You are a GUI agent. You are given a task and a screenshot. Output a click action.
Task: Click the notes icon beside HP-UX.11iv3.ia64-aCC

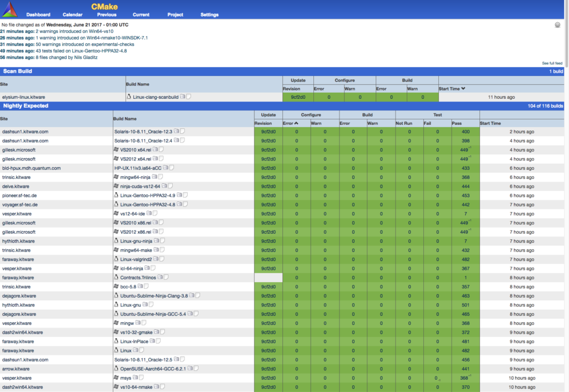point(172,168)
